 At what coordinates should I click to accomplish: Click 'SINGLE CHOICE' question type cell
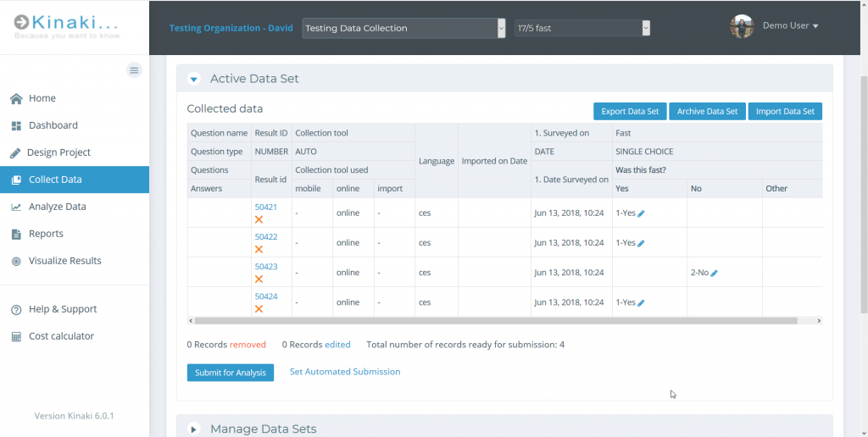tap(644, 152)
